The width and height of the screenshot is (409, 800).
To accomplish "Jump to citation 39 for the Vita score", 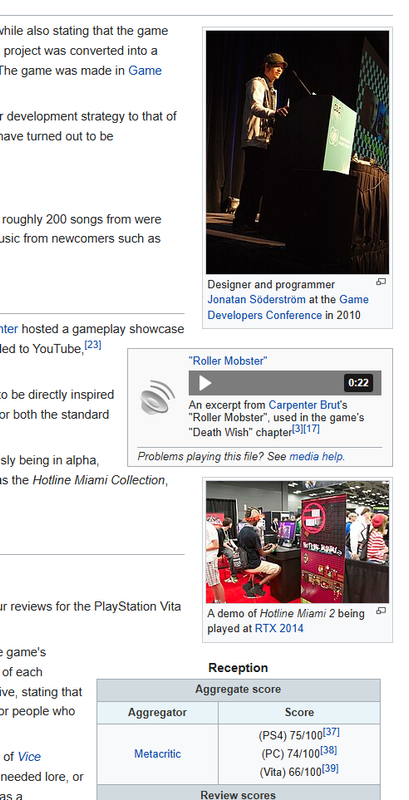I will point(330,769).
